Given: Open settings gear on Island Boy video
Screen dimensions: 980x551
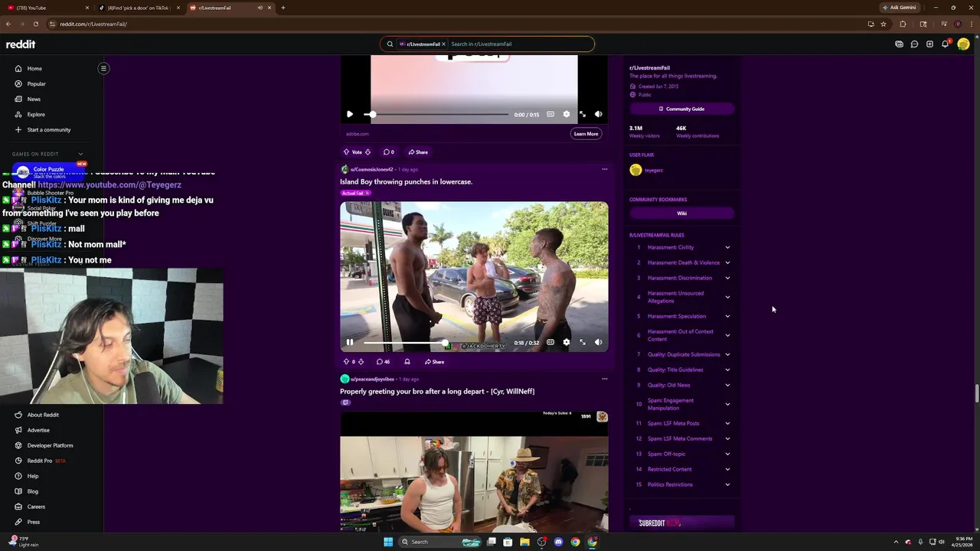Looking at the screenshot, I should [567, 342].
